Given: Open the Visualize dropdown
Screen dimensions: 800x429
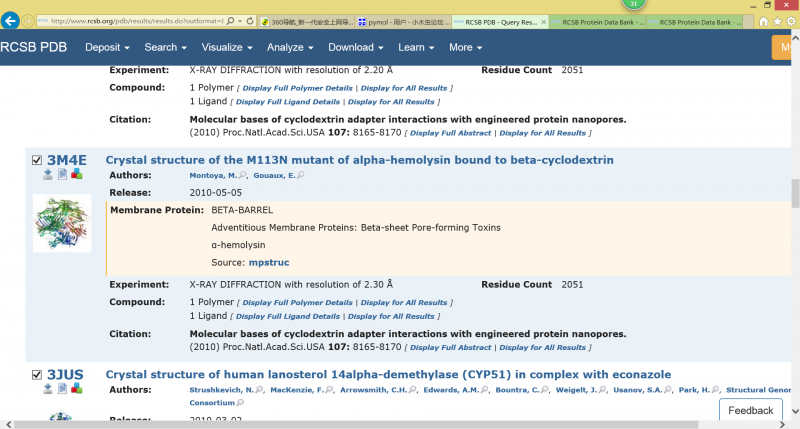Looking at the screenshot, I should (227, 47).
